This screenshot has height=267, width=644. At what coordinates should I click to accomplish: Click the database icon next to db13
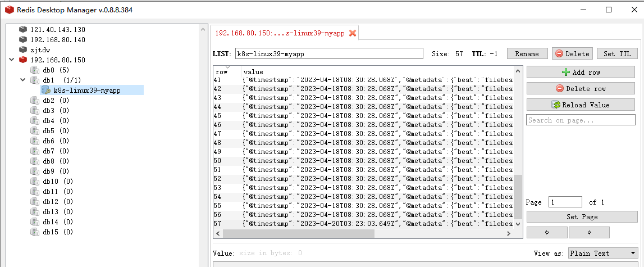(34, 211)
